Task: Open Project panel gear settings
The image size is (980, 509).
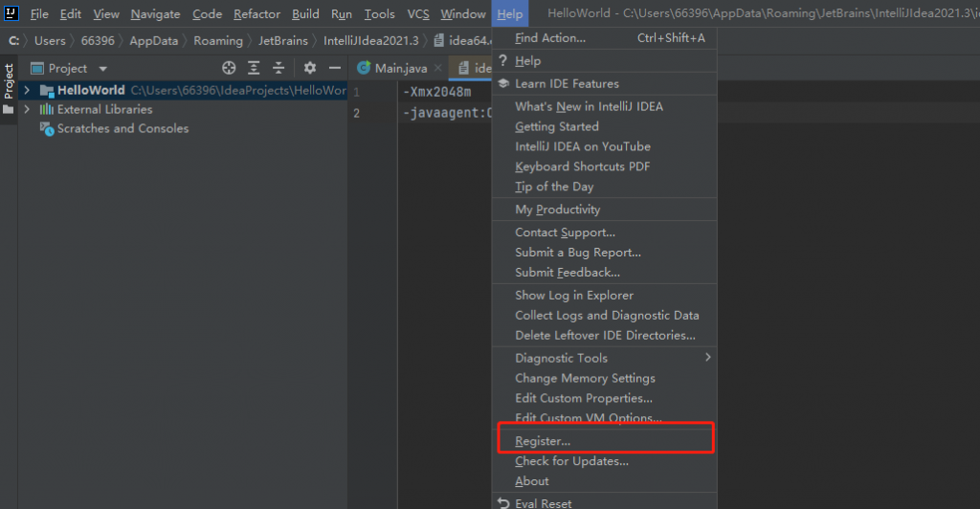Action: [309, 68]
